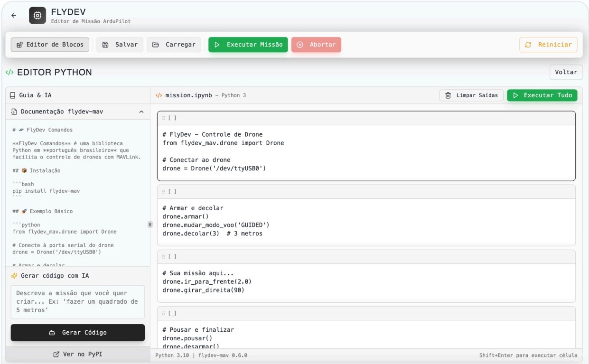The height and width of the screenshot is (364, 589).
Task: Click the Documentação document icon
Action: 14,112
